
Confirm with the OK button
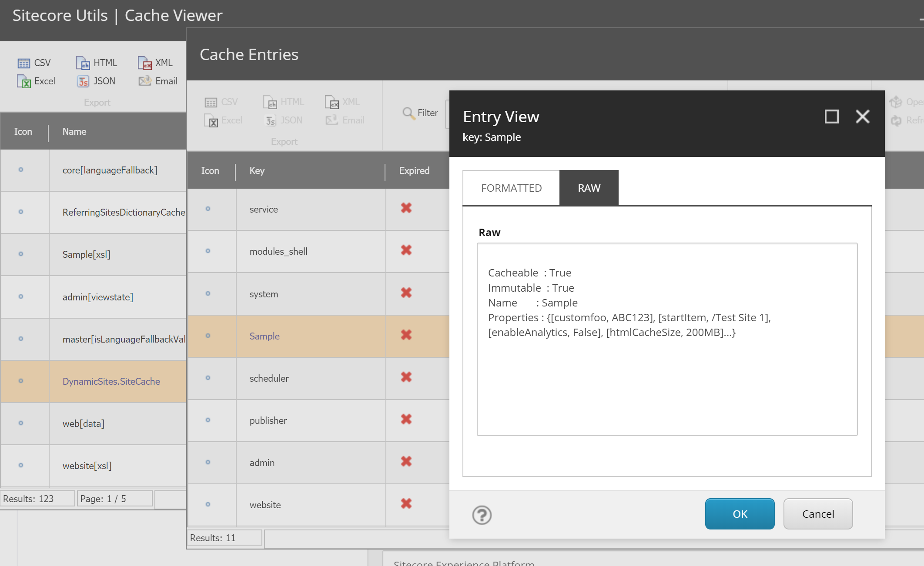(x=740, y=514)
